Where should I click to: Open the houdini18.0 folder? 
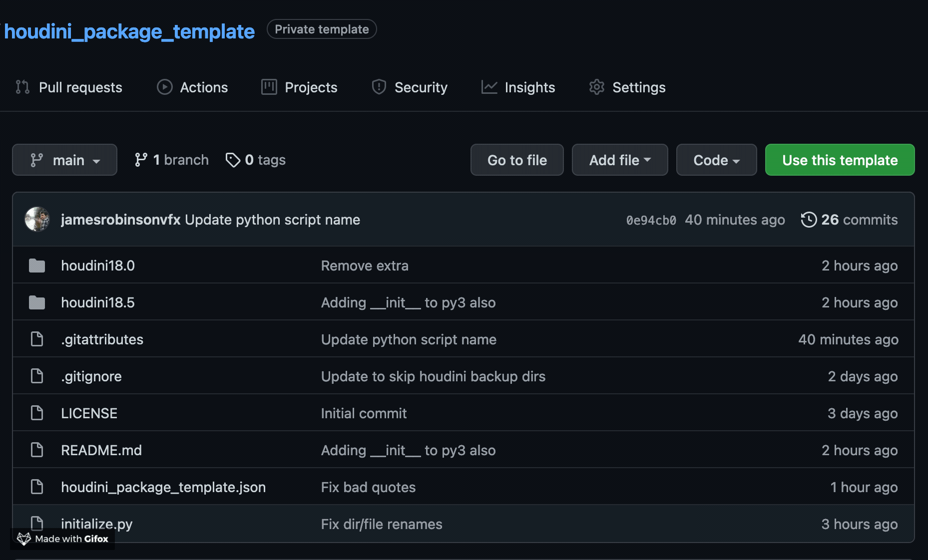tap(98, 266)
